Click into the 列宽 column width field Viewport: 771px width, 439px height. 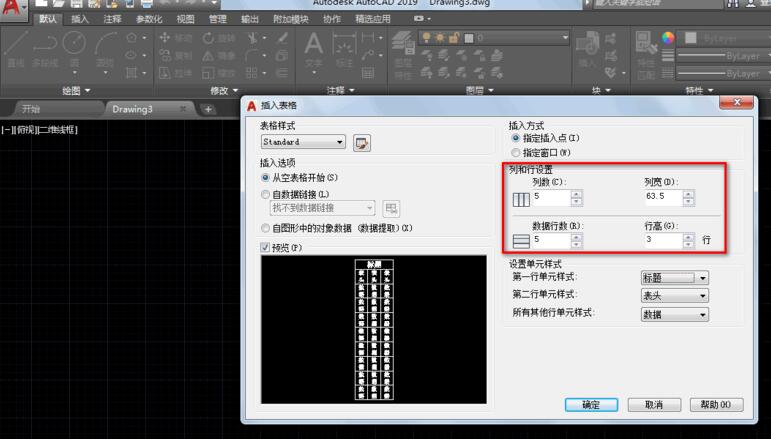pyautogui.click(x=663, y=197)
